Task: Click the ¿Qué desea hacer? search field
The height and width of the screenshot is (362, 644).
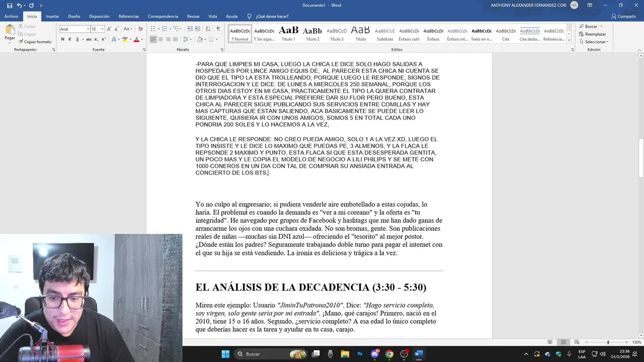Action: (272, 17)
